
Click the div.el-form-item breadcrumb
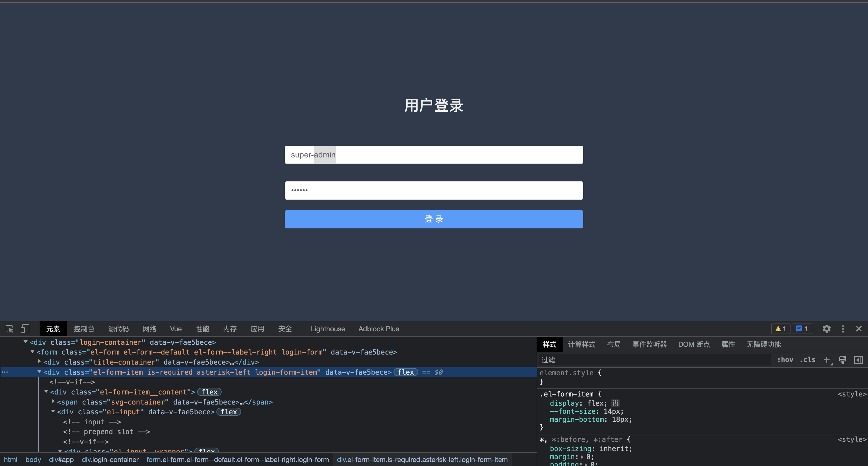click(x=422, y=460)
